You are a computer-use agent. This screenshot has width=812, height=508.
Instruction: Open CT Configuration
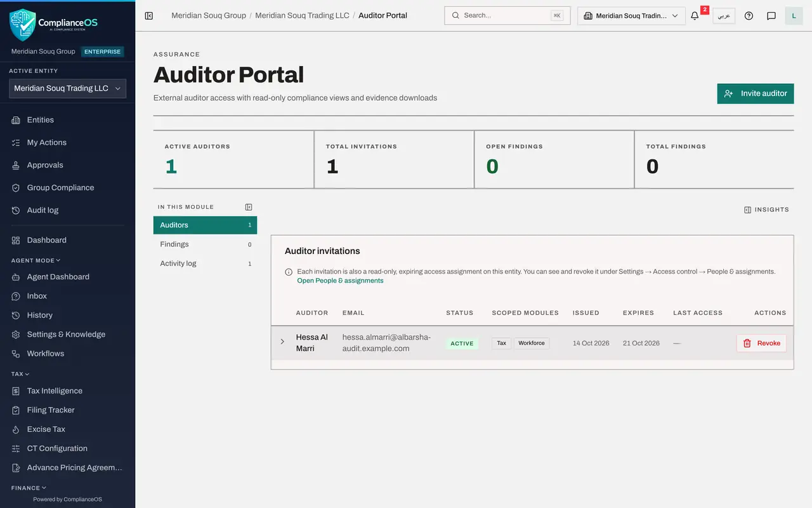(67, 448)
